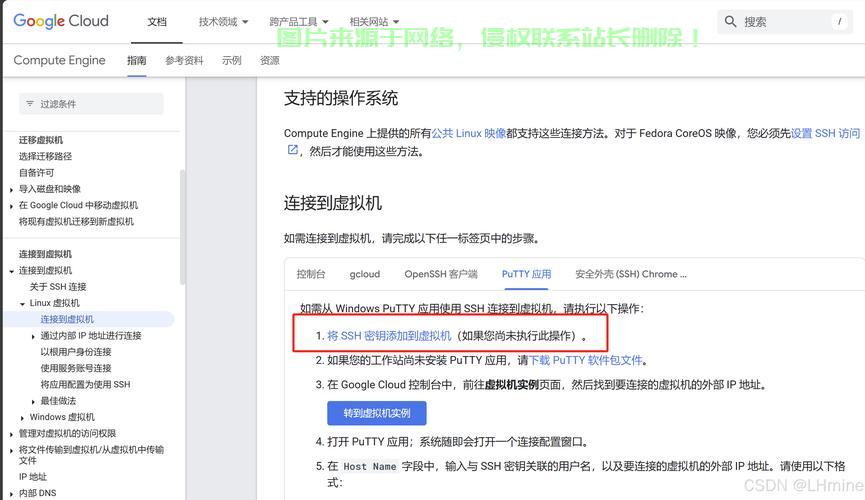Click the slash shortcut key in search box
865x500 pixels.
(x=840, y=22)
